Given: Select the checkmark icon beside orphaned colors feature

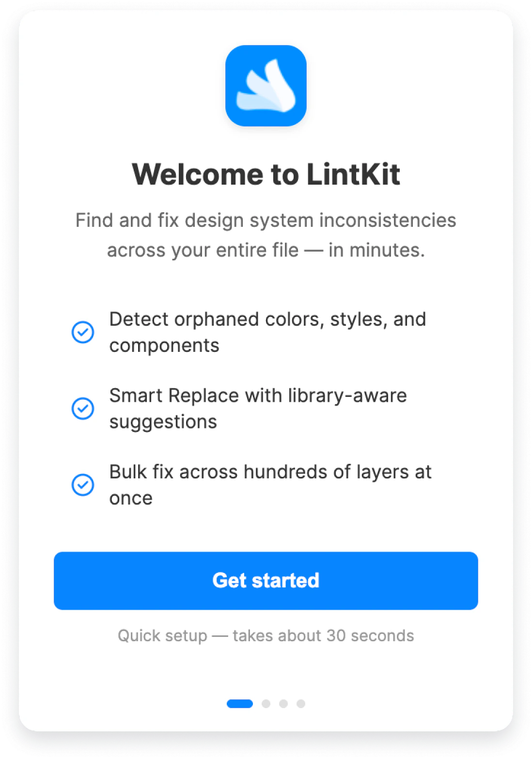Looking at the screenshot, I should (83, 332).
